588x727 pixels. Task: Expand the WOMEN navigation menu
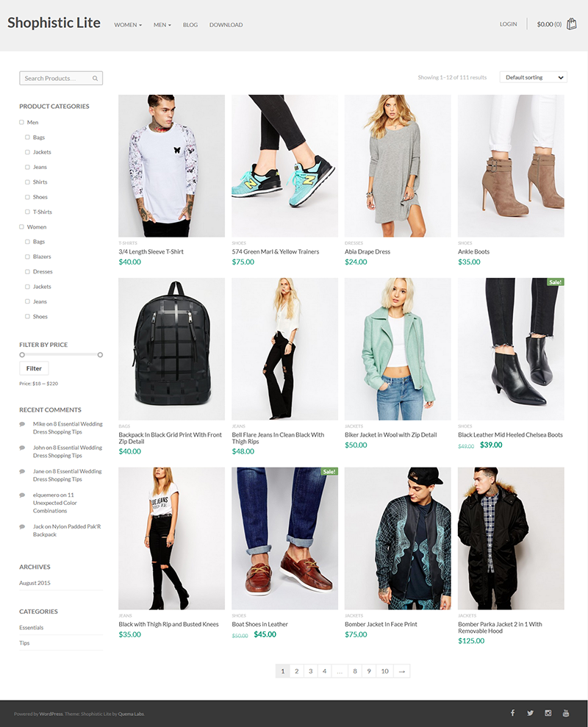tap(128, 25)
